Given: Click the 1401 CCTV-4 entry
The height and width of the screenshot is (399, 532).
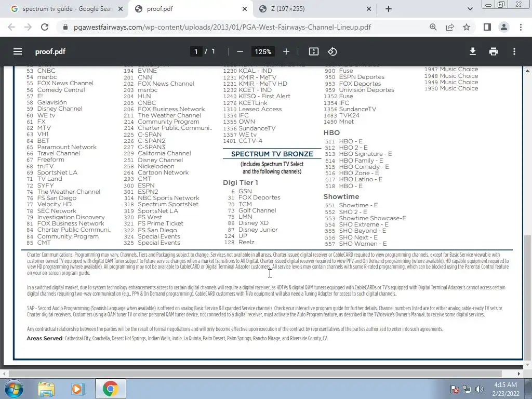Looking at the screenshot, I should (x=242, y=141).
